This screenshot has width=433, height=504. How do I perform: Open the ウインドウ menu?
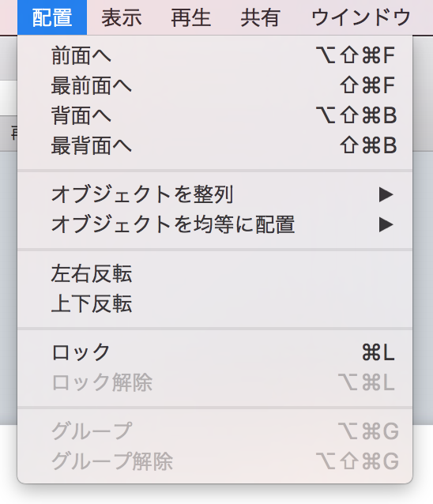pos(361,17)
